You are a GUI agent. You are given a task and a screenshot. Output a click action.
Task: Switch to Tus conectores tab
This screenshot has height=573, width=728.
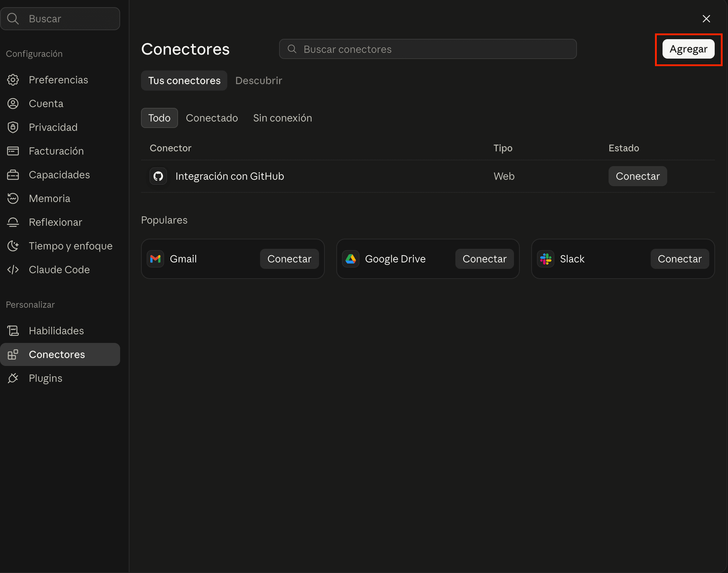184,81
